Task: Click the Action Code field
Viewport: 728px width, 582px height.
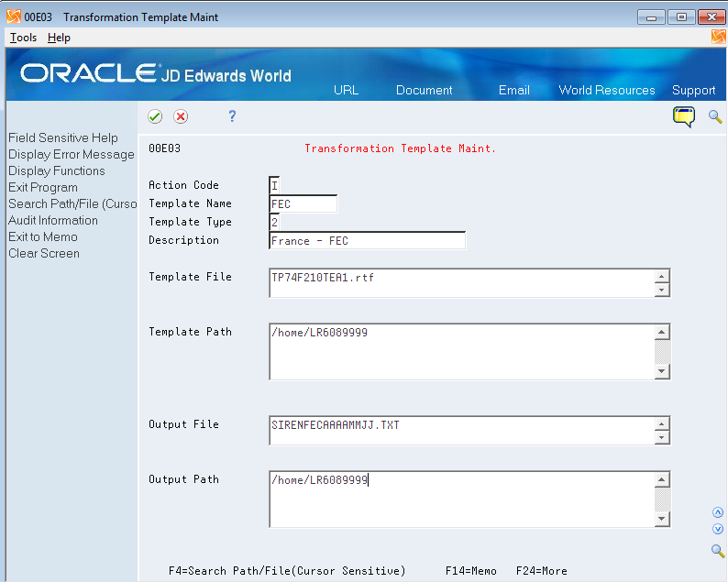Action: pyautogui.click(x=274, y=185)
